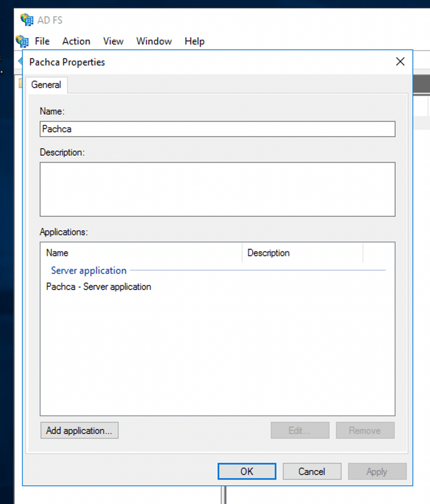Open the Action menu
430x504 pixels.
pos(76,41)
